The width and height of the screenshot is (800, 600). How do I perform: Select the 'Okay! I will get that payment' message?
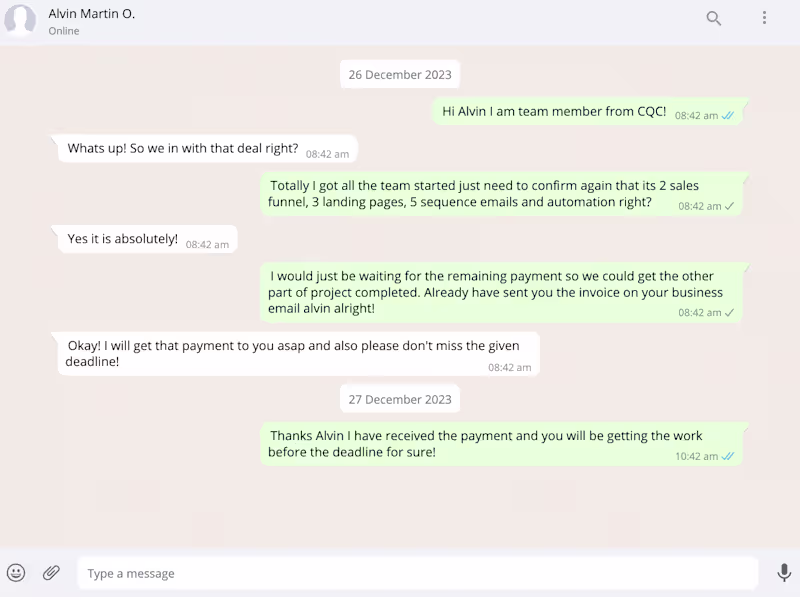tap(293, 353)
